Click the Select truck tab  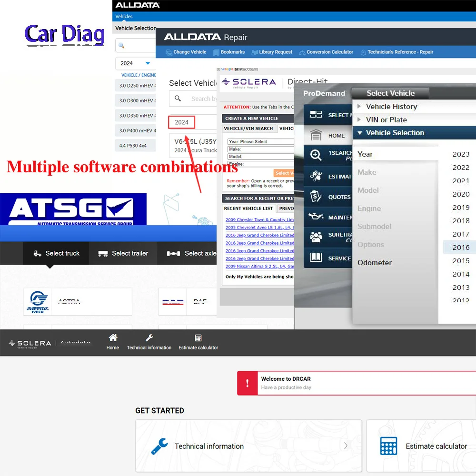pyautogui.click(x=56, y=253)
